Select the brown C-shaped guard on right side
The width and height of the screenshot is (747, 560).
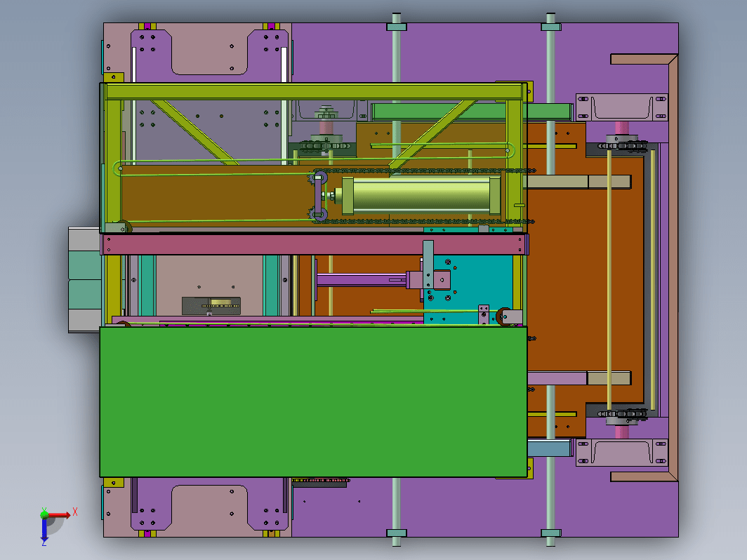(673, 267)
